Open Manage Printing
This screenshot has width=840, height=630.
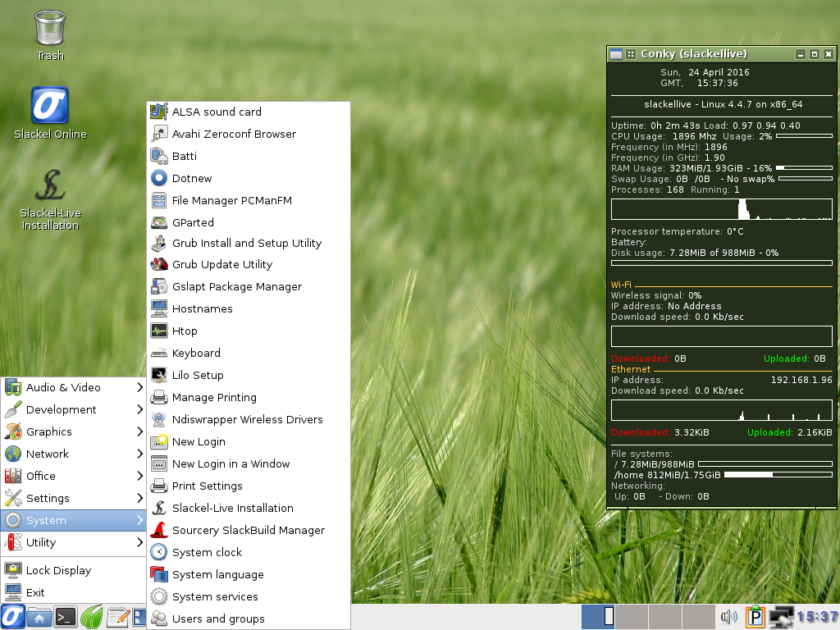(249, 398)
